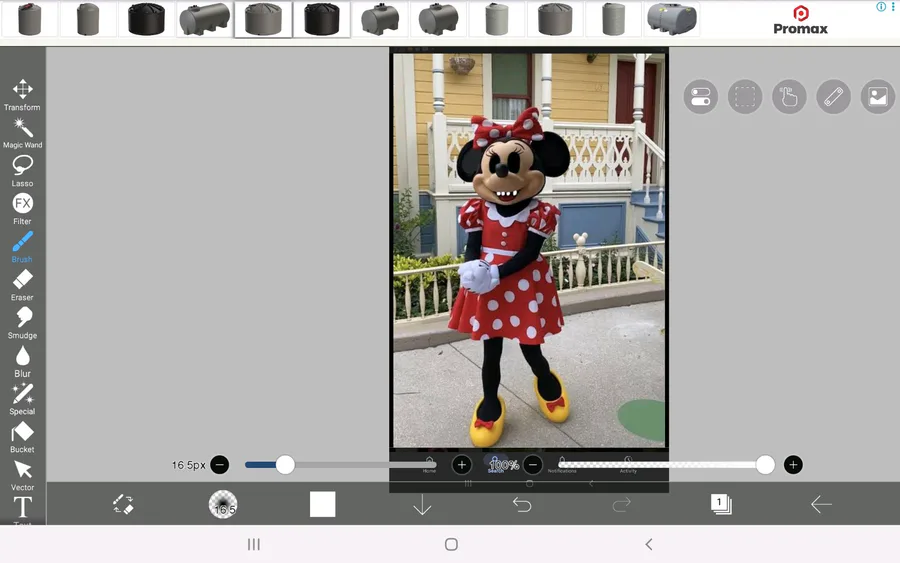Undo the last action
This screenshot has height=563, width=900.
(522, 504)
